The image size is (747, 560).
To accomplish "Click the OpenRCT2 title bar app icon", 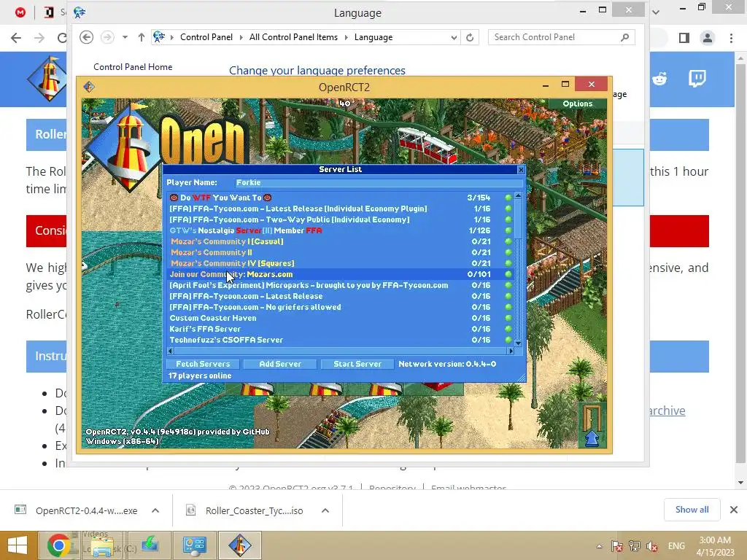I will [89, 87].
